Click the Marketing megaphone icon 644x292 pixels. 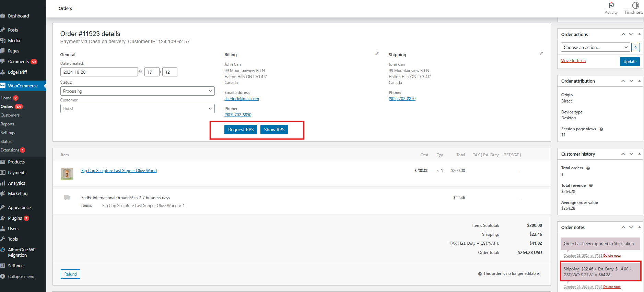[3, 193]
